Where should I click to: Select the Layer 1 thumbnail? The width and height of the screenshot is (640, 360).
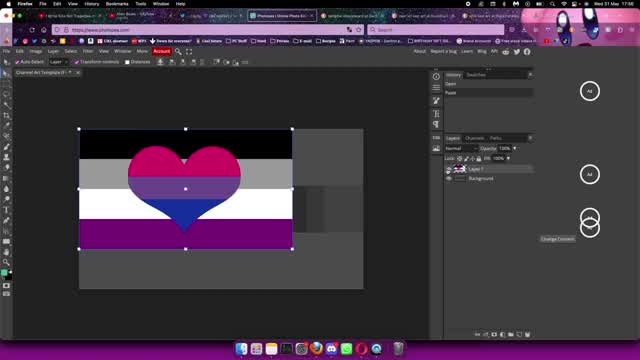pos(460,169)
